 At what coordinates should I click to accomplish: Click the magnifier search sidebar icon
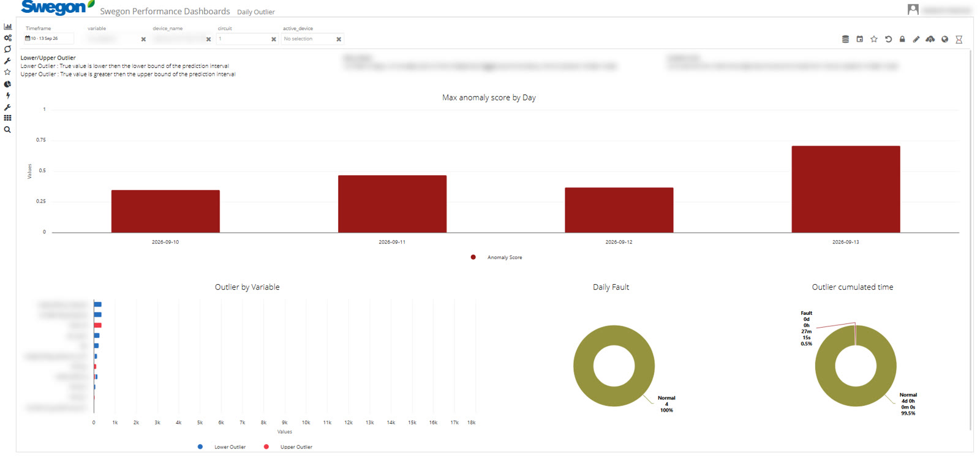pos(7,130)
